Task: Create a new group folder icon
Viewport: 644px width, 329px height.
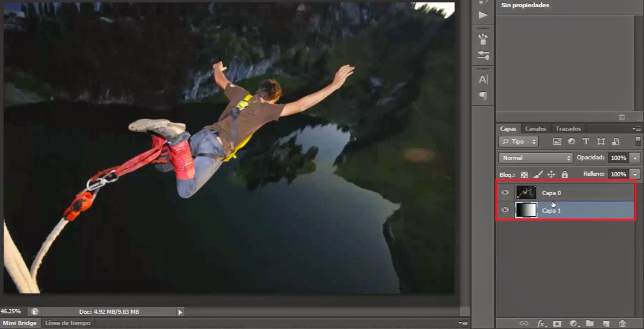Action: tap(590, 323)
